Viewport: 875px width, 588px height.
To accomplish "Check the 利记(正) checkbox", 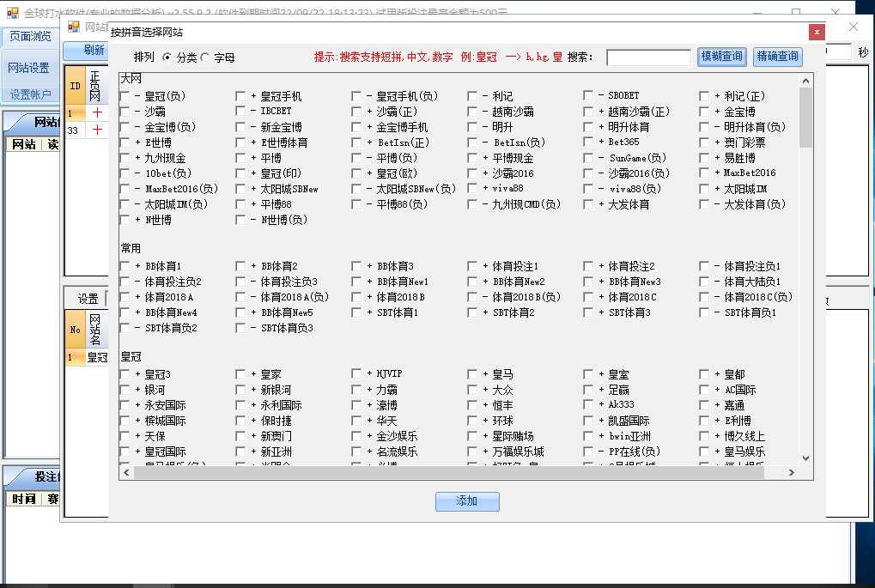I will click(x=704, y=96).
